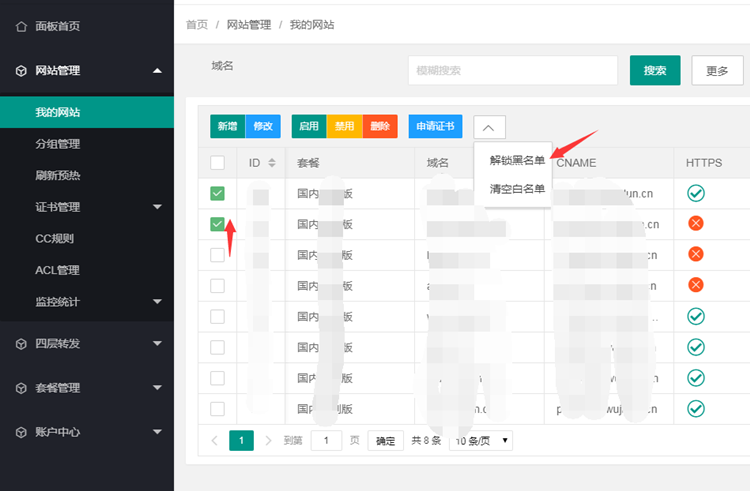
Task: Click the 模糊搜索 search input field
Action: 512,71
